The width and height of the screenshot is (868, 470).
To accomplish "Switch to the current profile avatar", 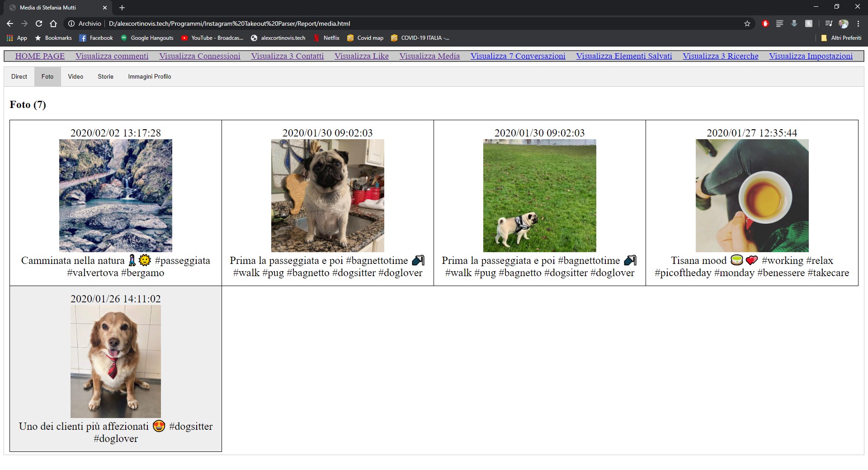I will tap(844, 23).
